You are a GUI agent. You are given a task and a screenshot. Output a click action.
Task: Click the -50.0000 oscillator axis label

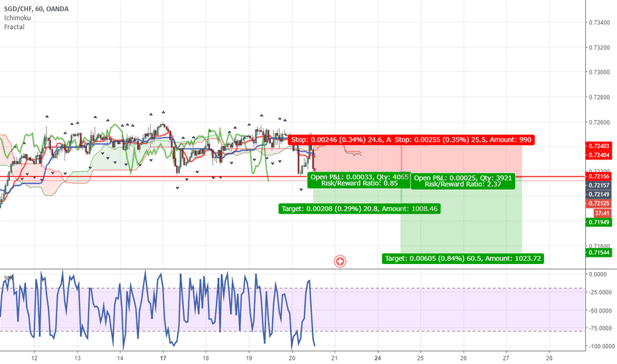(600, 310)
